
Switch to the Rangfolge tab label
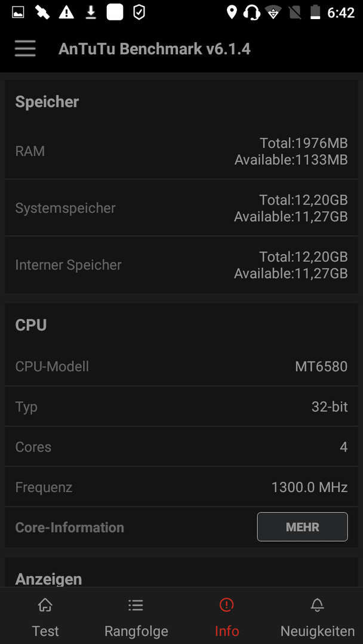tap(136, 631)
